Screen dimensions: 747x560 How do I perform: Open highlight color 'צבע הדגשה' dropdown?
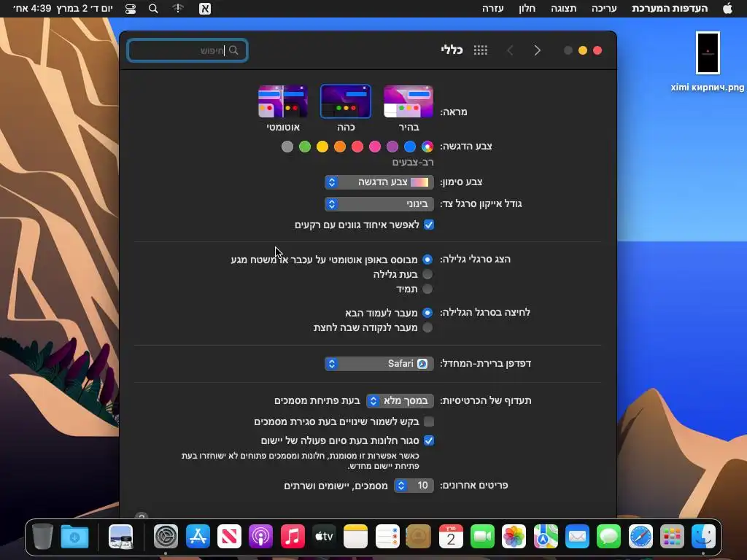[x=379, y=182]
